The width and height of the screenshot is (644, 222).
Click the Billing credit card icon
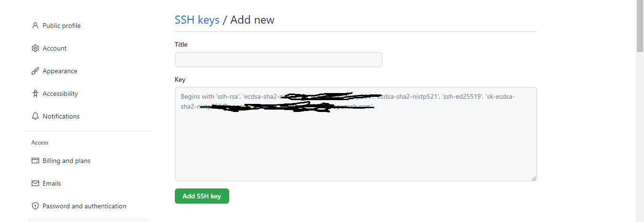35,161
